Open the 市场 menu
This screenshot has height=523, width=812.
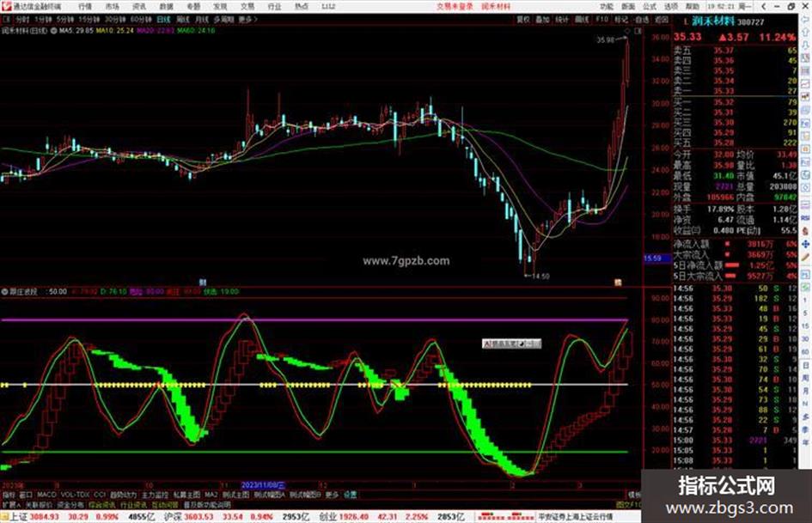(x=112, y=6)
